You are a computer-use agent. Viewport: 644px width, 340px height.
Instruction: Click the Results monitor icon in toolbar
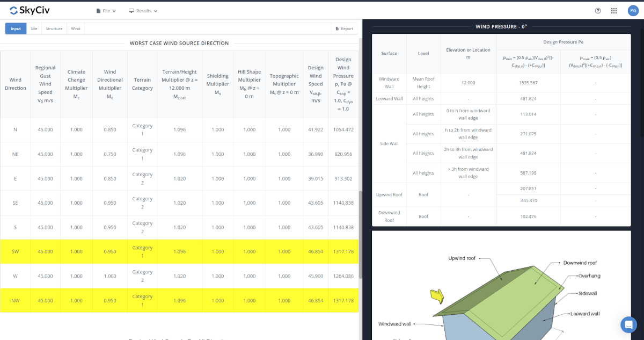tap(131, 10)
